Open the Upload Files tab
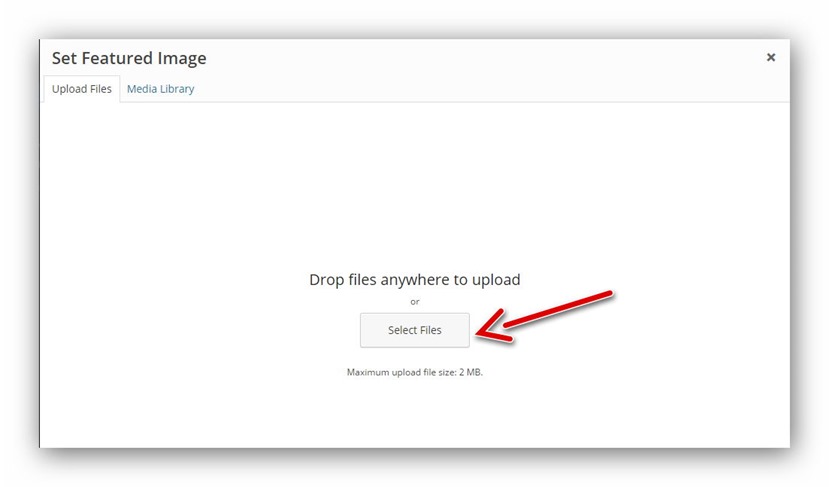 pos(82,89)
